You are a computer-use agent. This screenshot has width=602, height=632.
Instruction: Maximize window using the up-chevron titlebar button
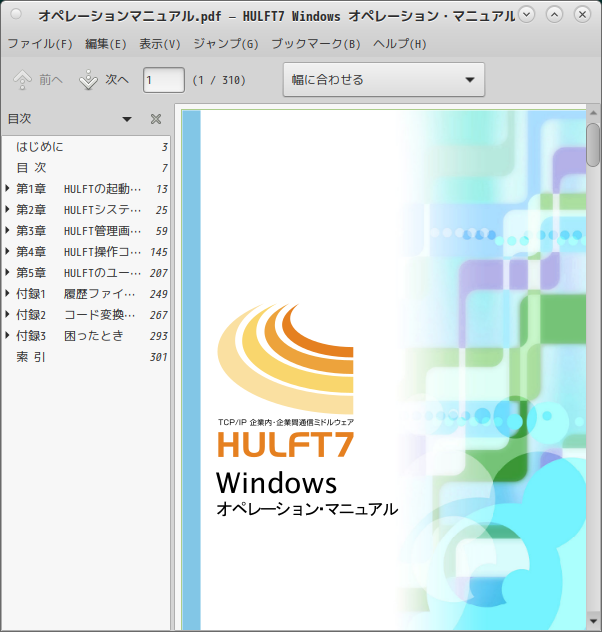554,15
